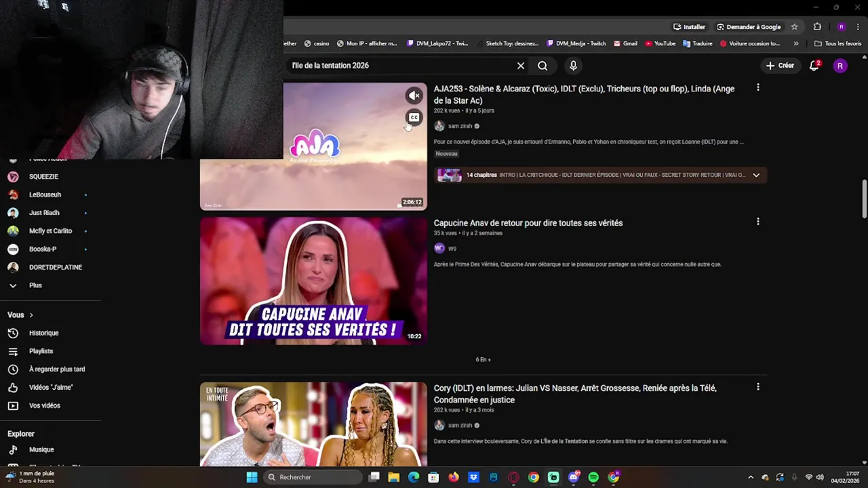This screenshot has width=868, height=488.
Task: Open the Windows Start menu
Action: click(x=252, y=477)
